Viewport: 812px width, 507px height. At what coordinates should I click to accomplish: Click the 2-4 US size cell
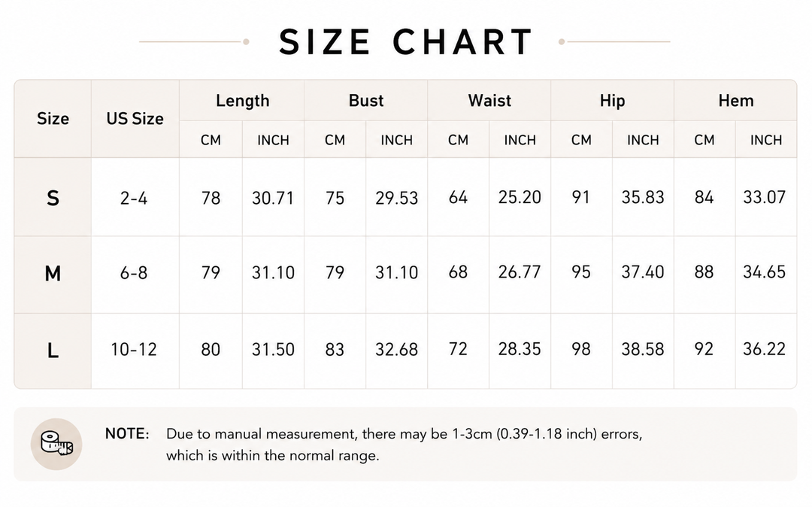[134, 198]
